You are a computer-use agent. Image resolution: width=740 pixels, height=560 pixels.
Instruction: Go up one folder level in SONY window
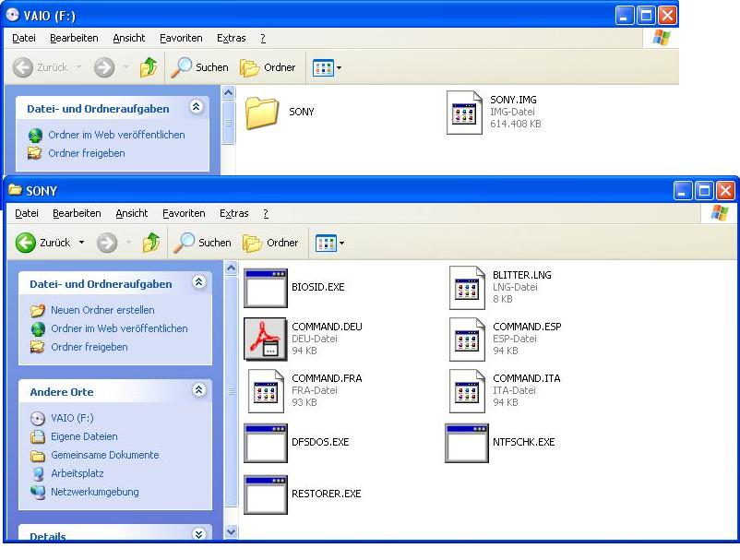(151, 243)
